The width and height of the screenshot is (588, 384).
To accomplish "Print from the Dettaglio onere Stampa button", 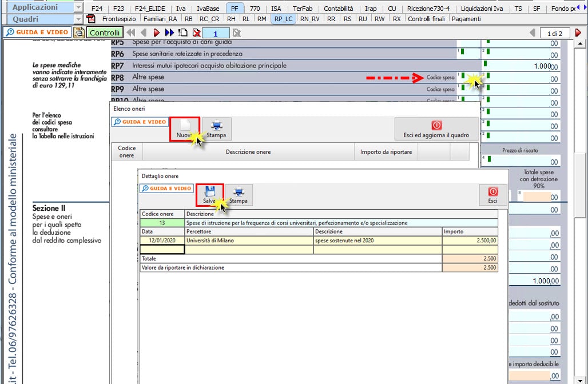I will (x=238, y=195).
